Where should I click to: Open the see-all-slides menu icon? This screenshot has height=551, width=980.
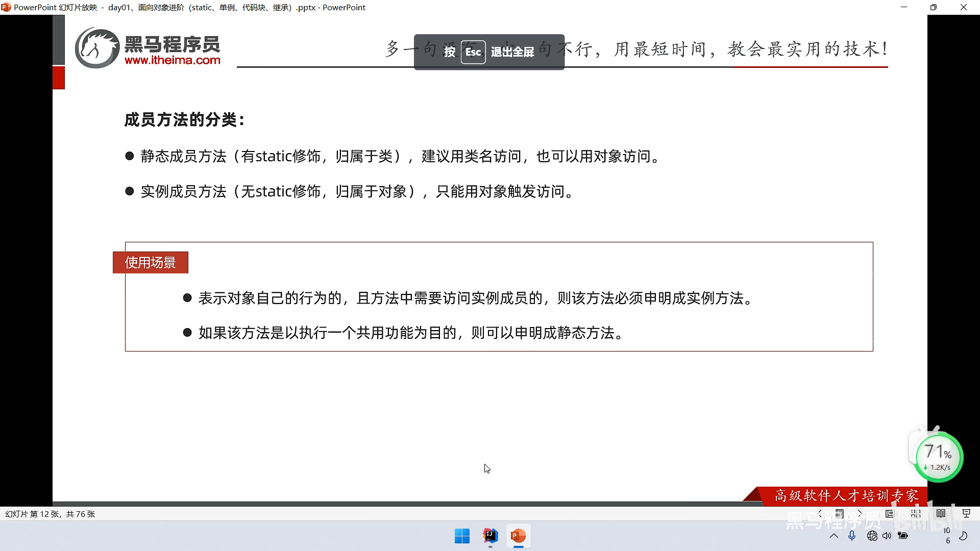[x=840, y=514]
